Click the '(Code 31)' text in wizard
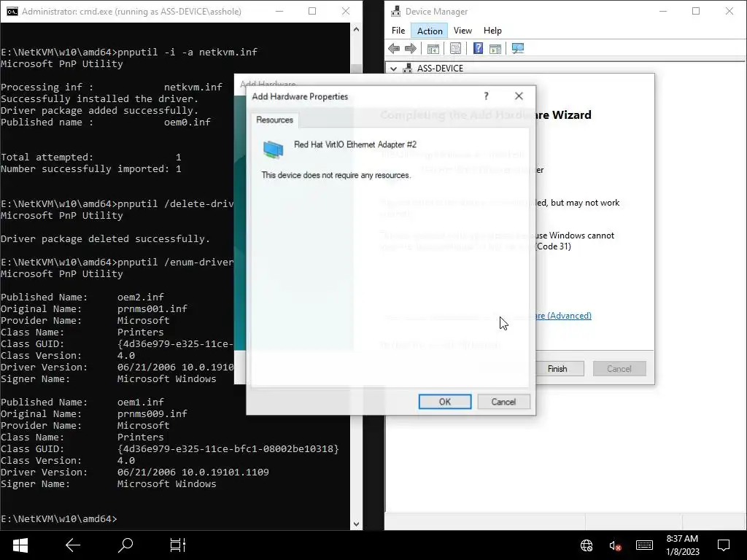This screenshot has height=560, width=747. click(x=553, y=246)
